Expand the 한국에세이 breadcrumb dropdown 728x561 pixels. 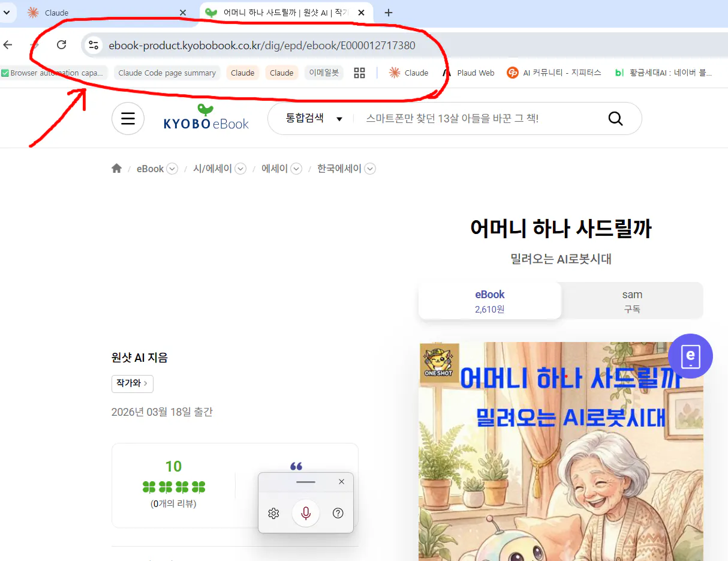click(370, 169)
